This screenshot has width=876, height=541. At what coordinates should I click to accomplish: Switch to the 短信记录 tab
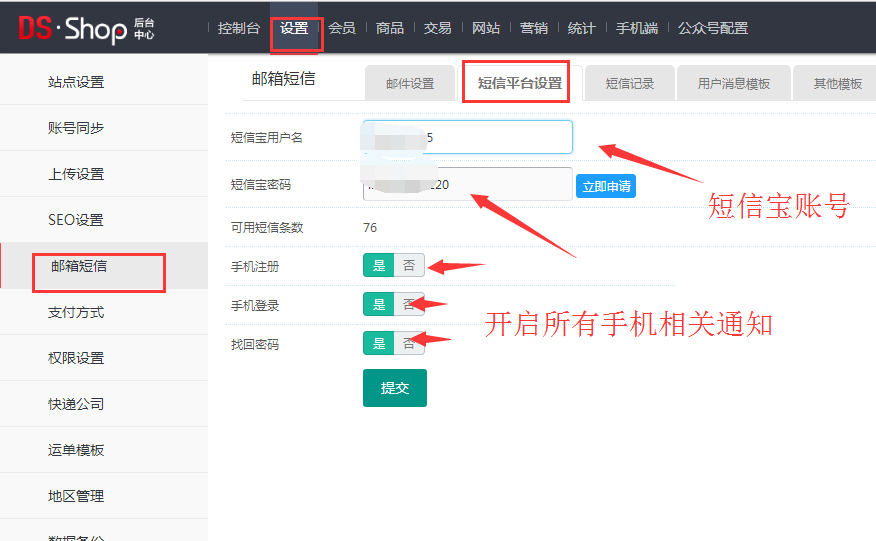[630, 84]
